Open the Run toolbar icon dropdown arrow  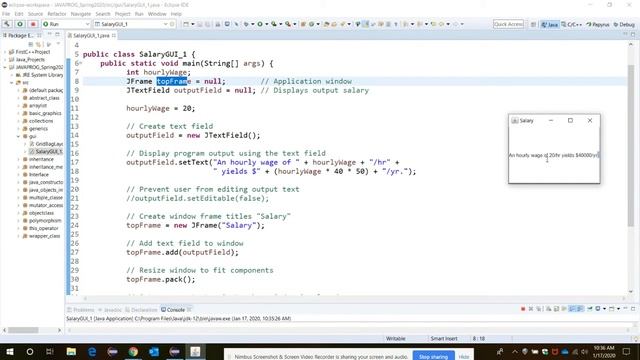[x=267, y=24]
